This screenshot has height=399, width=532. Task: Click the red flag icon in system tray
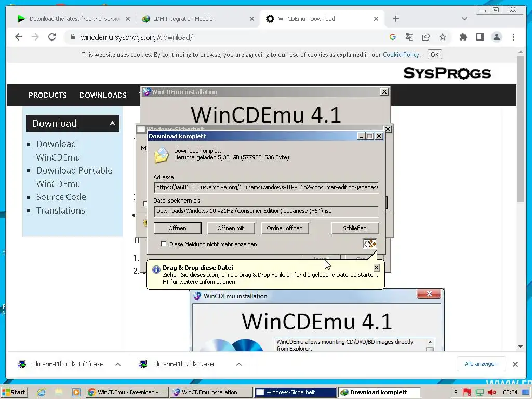coord(467,392)
